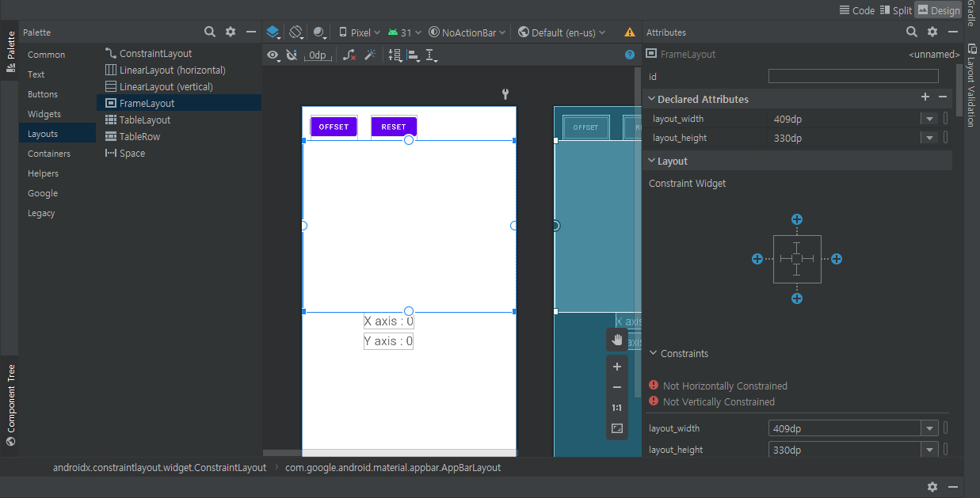Click the zoom to fit screen icon

617,428
